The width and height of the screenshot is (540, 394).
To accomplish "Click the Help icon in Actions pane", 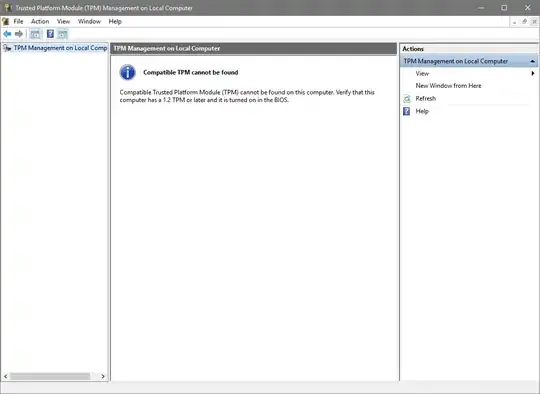I will click(407, 111).
